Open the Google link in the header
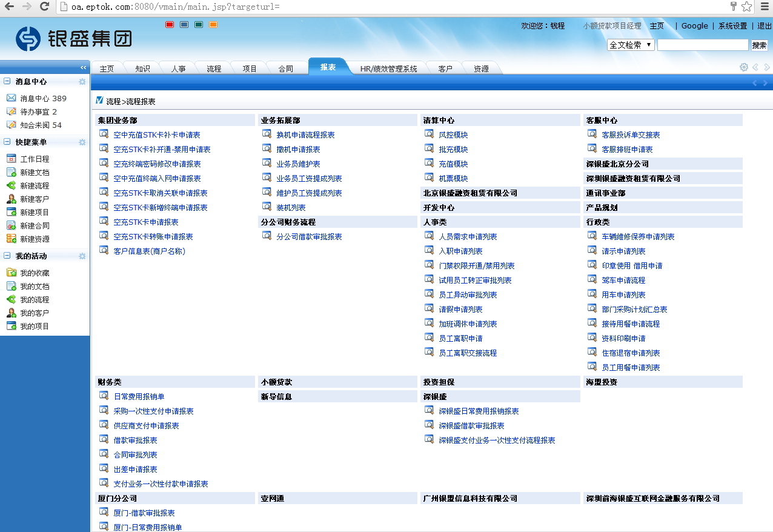This screenshot has width=773, height=532. pyautogui.click(x=694, y=26)
